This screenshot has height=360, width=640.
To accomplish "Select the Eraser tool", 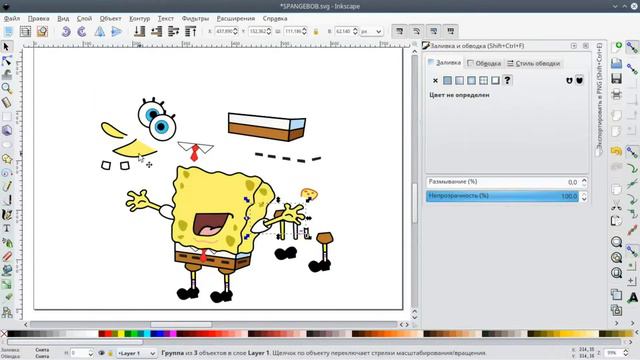I will 6,256.
